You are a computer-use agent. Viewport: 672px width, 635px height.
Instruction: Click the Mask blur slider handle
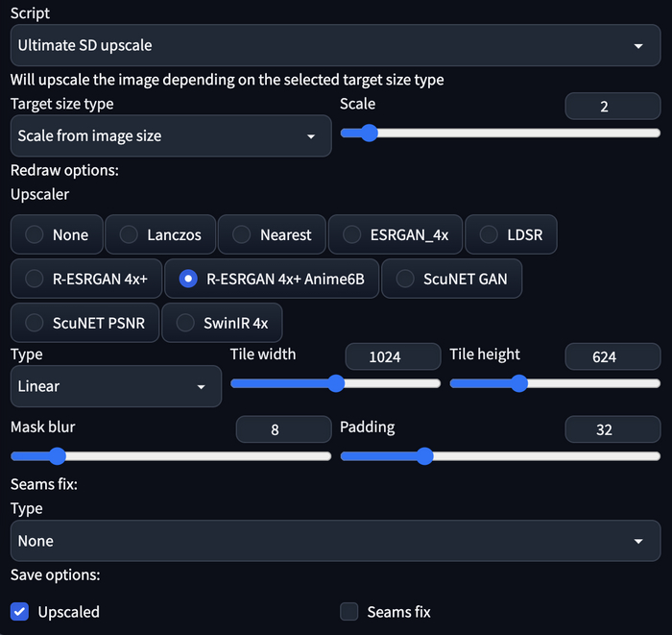57,455
